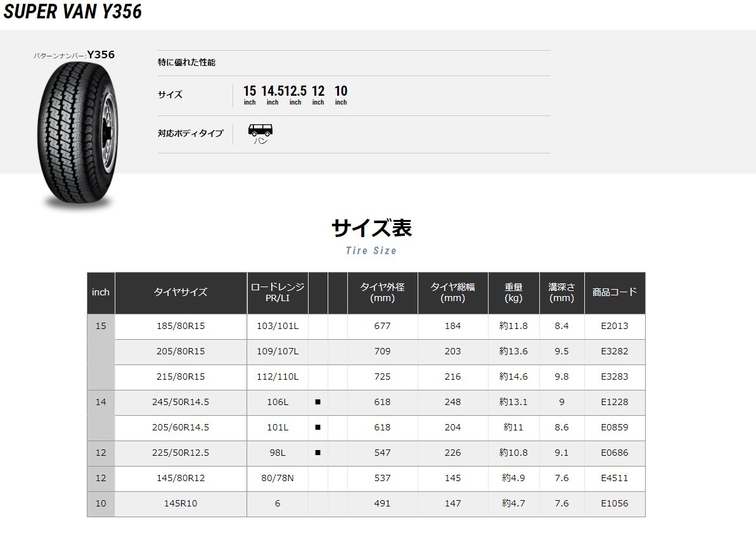
Task: Click product code E0859
Action: pos(615,427)
